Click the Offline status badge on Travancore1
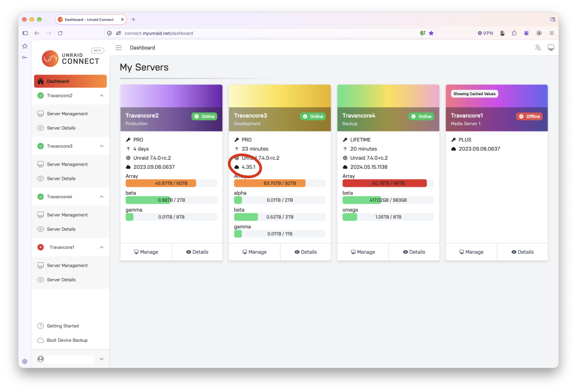 pos(529,116)
